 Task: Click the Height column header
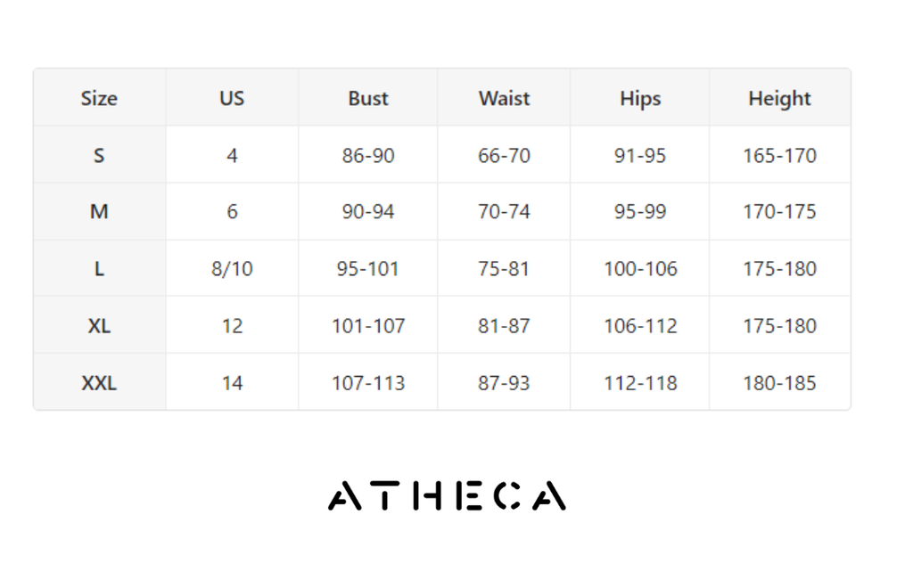pos(779,98)
